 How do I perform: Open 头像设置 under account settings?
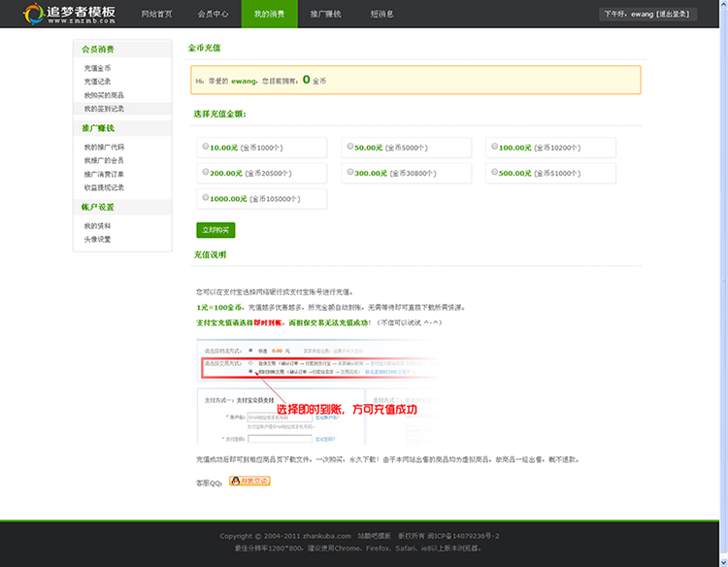(x=97, y=239)
